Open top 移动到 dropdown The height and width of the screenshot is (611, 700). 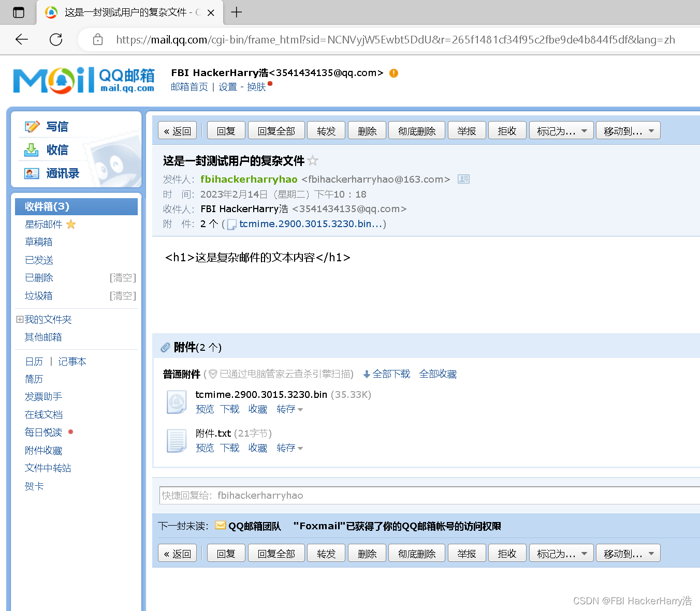(x=628, y=130)
